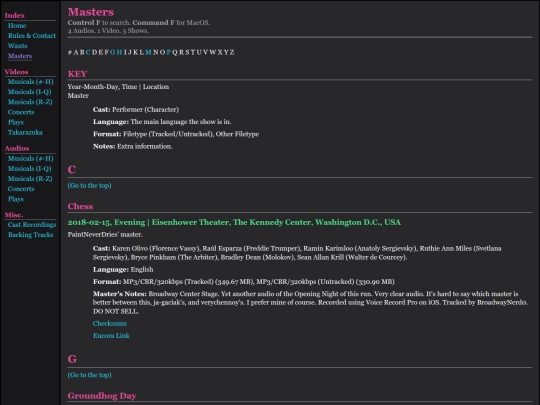The height and width of the screenshot is (405, 540).
Task: Click the Groundhog Day show heading
Action: click(x=102, y=396)
